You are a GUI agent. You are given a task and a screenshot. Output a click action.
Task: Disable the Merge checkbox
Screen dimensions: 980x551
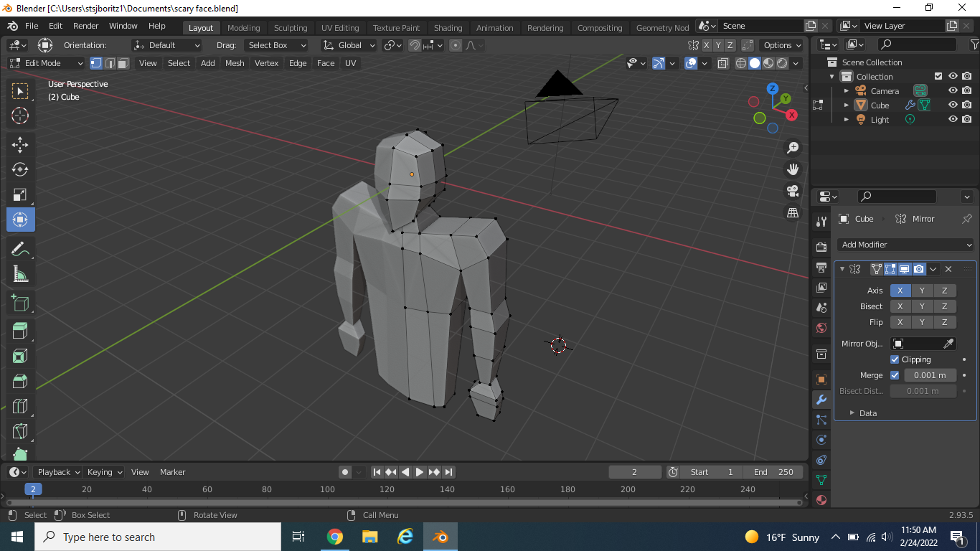(x=895, y=375)
